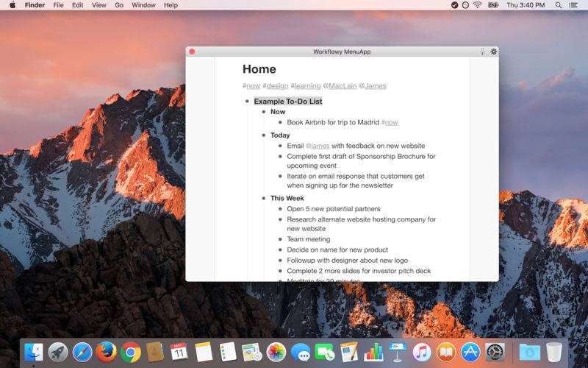Open FaceTime from the Dock
The height and width of the screenshot is (368, 588).
pyautogui.click(x=325, y=353)
